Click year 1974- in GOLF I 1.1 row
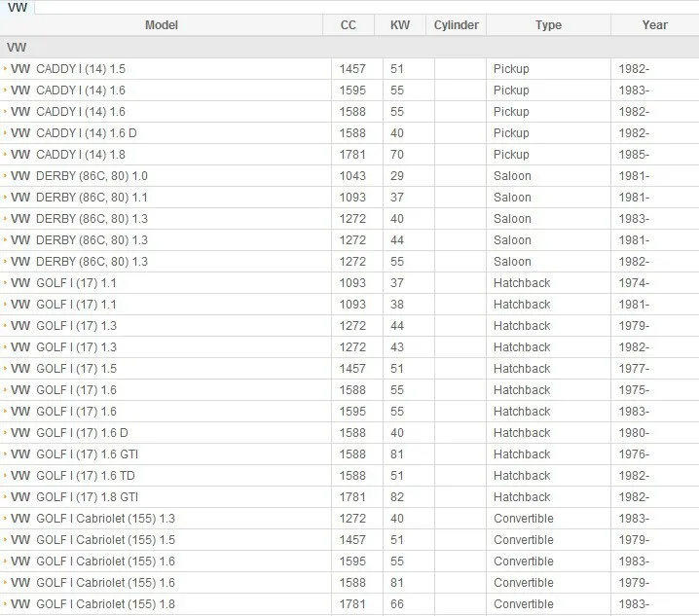This screenshot has height=616, width=699. pos(634,283)
